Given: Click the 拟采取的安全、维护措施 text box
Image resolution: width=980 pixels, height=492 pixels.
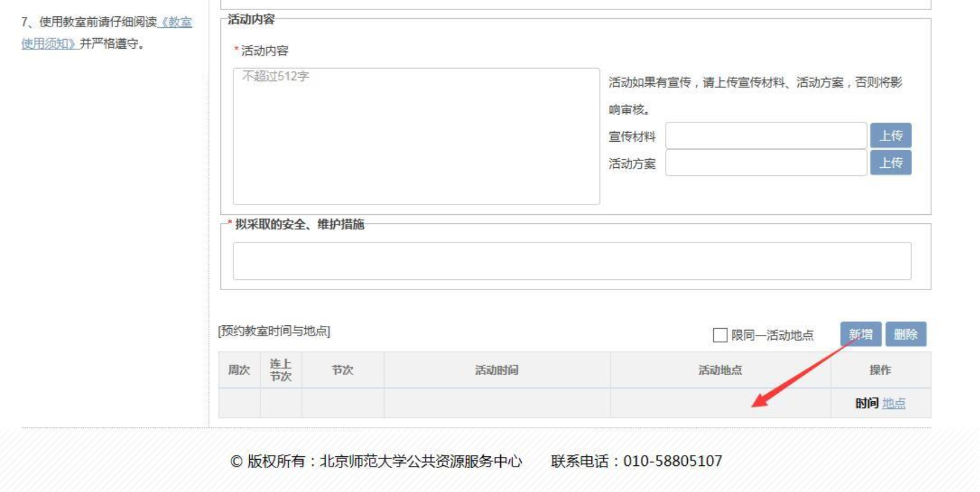Looking at the screenshot, I should [x=572, y=261].
